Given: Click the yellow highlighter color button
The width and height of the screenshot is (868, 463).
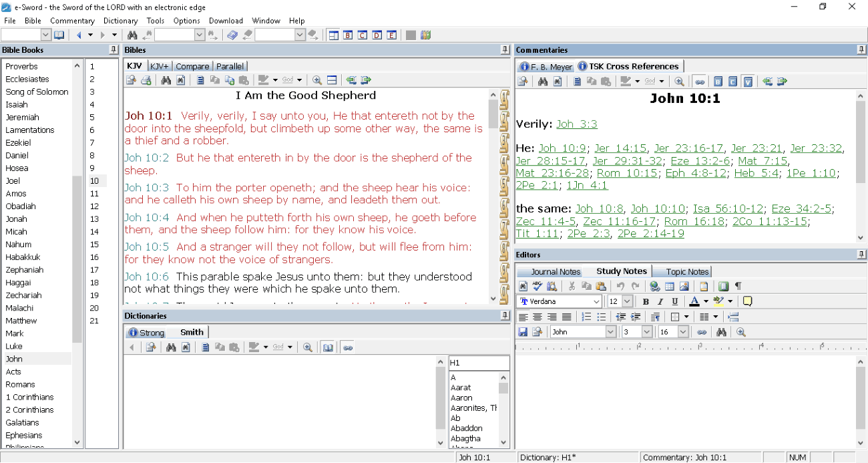Looking at the screenshot, I should coord(718,301).
